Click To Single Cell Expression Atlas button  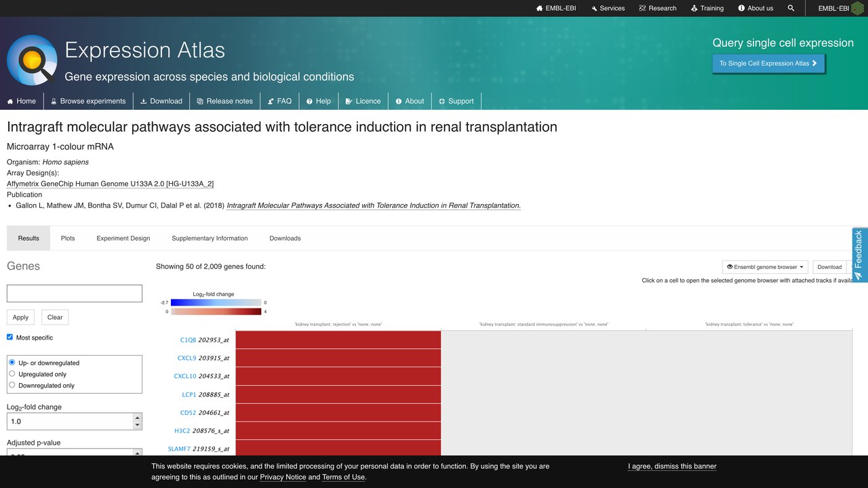768,63
